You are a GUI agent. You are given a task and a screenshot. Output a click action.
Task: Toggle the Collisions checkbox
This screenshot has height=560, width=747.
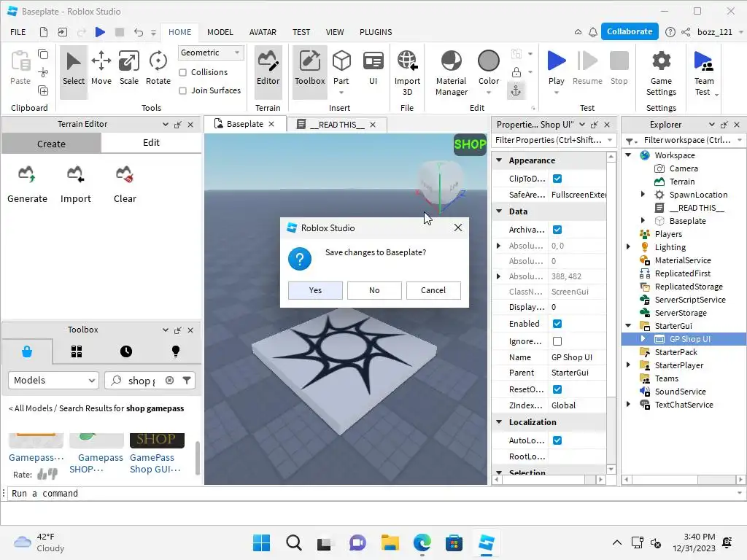tap(182, 72)
